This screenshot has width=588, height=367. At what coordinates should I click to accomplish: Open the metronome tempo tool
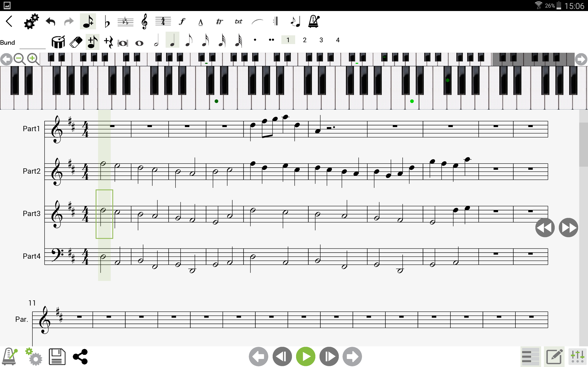[314, 21]
